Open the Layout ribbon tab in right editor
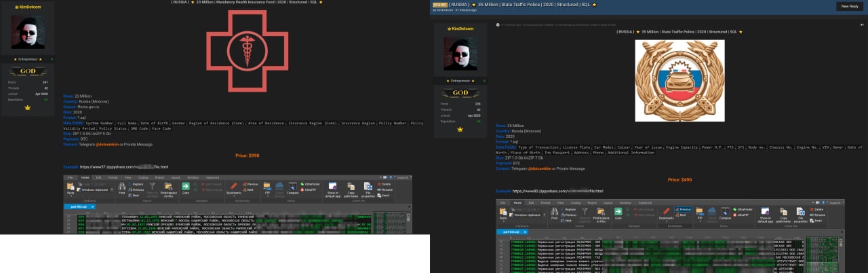Image resolution: width=868 pixels, height=273 pixels. pyautogui.click(x=608, y=202)
